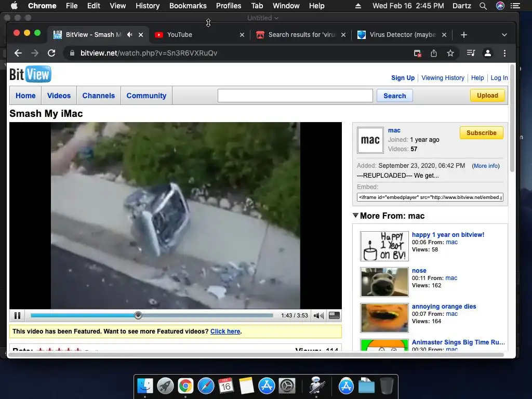This screenshot has width=532, height=399.
Task: Switch to the Virus Detector tab
Action: tap(402, 35)
